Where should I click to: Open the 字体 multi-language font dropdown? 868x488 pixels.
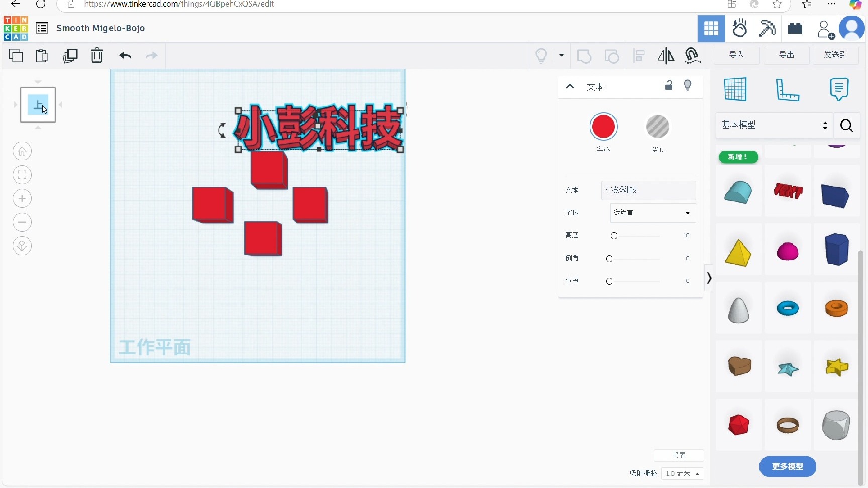pyautogui.click(x=652, y=213)
